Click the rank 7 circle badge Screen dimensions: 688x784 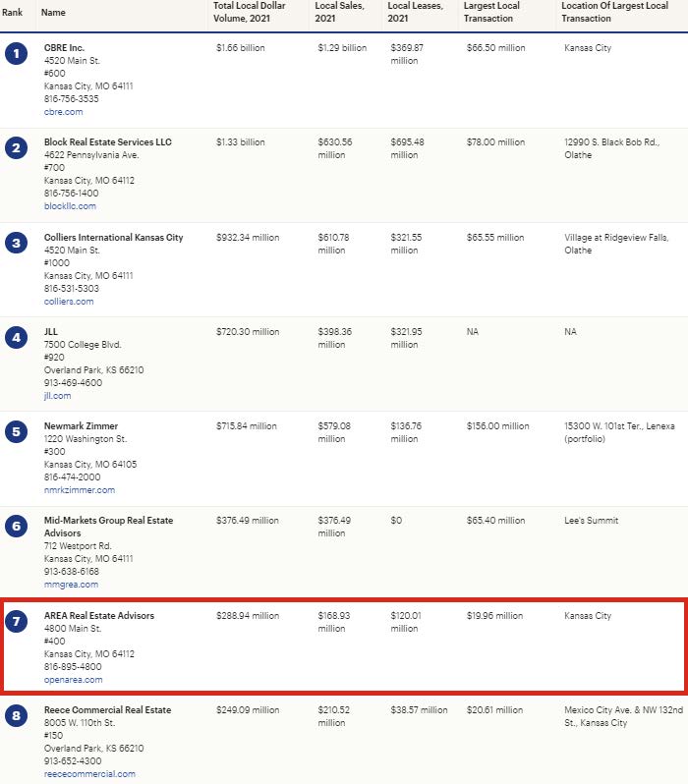click(x=16, y=622)
